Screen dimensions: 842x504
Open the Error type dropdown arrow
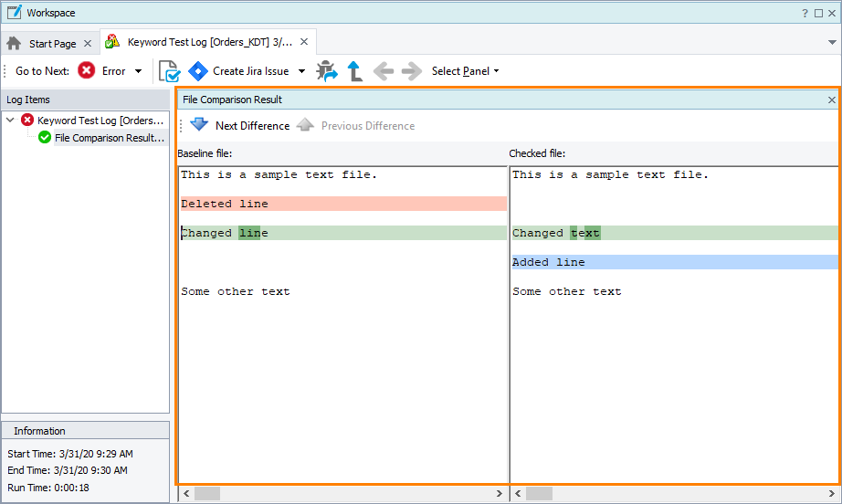[x=138, y=71]
